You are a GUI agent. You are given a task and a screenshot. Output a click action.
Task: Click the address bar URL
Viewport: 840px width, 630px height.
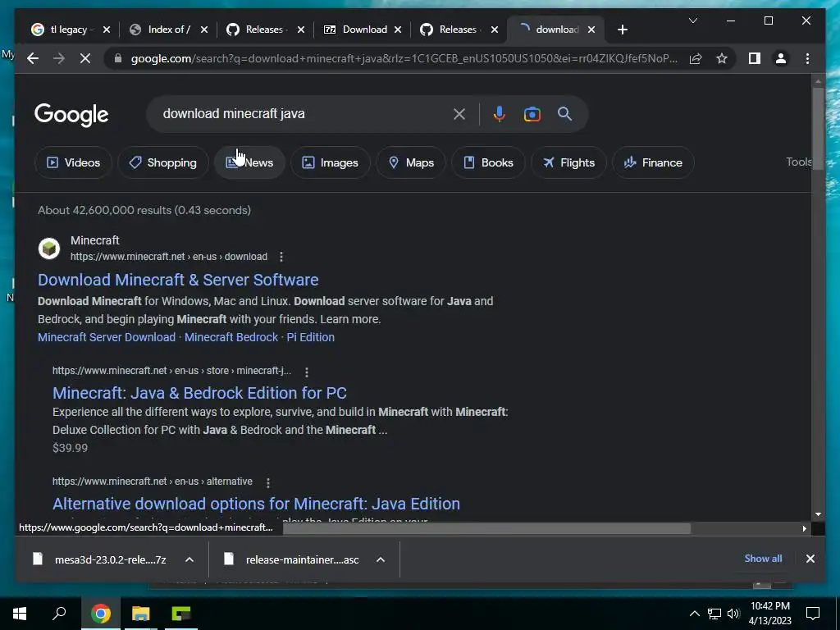point(404,58)
